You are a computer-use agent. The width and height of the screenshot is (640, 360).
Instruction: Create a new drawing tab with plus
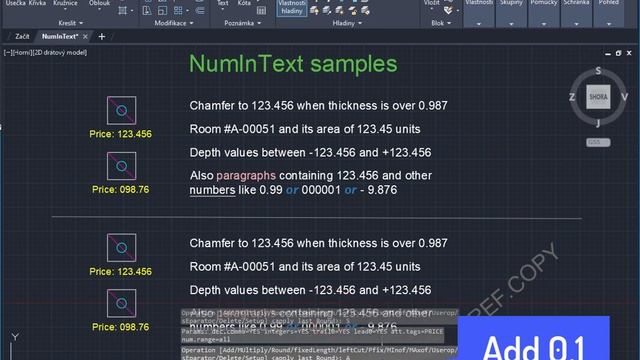click(102, 37)
